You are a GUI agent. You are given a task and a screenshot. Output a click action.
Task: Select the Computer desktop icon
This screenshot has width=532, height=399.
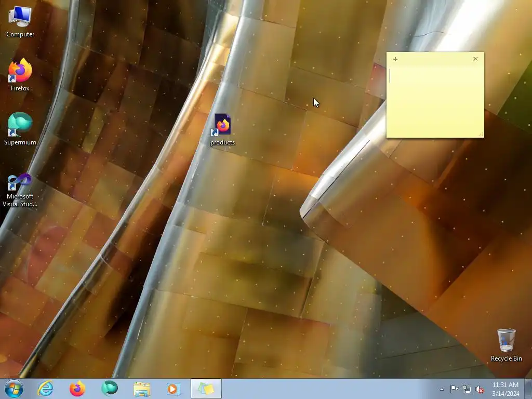[x=20, y=21]
